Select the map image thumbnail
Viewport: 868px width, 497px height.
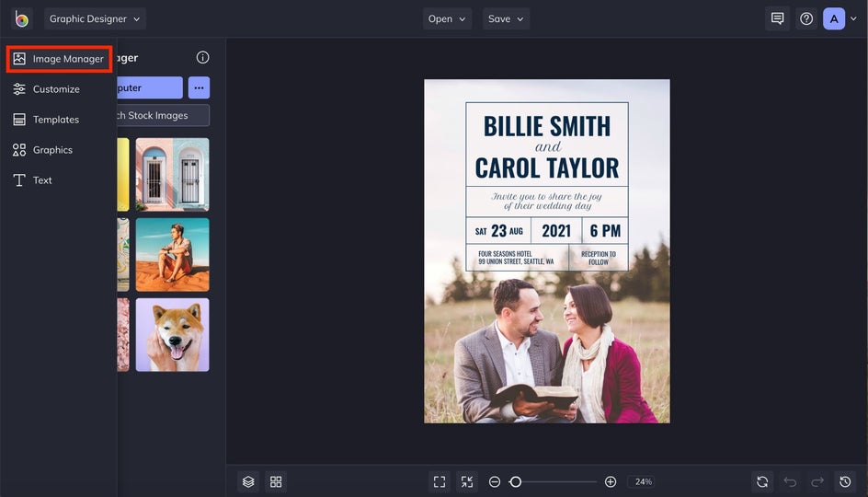123,254
